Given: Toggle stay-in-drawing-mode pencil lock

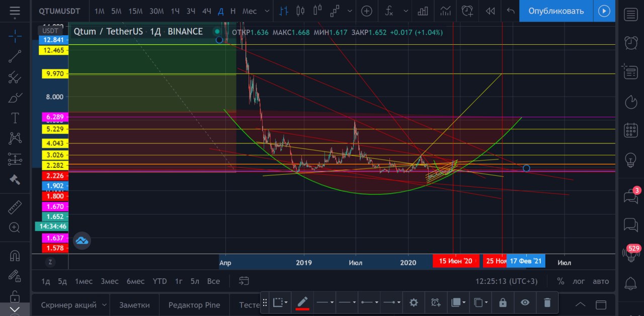Looking at the screenshot, I should click(15, 276).
